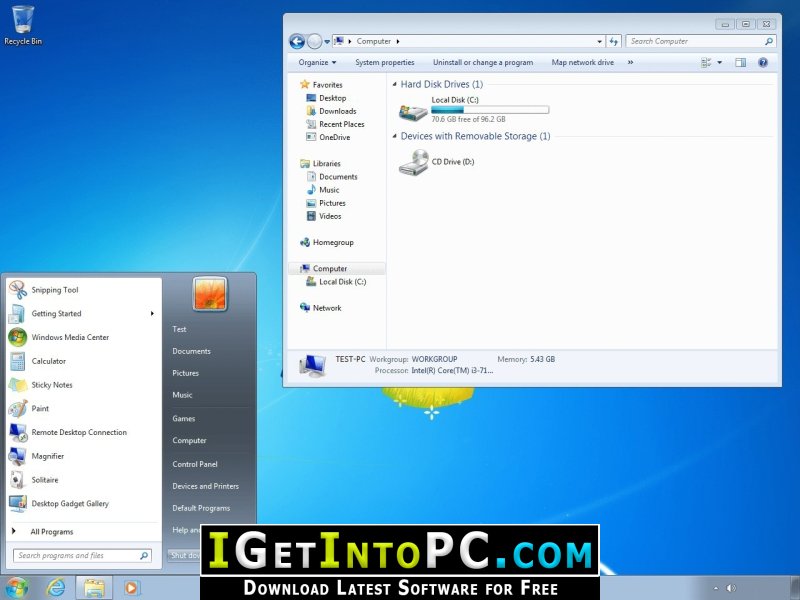Open Pictures library in sidebar
Viewport: 800px width, 600px height.
tap(326, 203)
